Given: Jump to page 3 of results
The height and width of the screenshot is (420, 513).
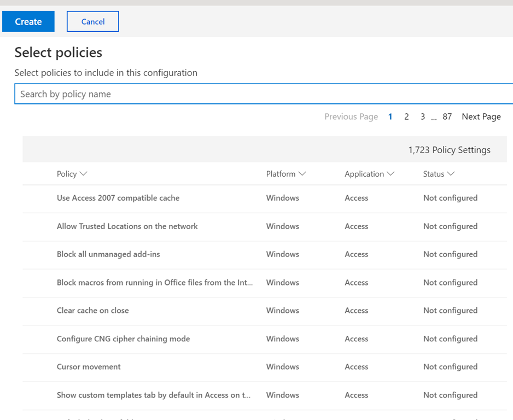Looking at the screenshot, I should pos(423,116).
